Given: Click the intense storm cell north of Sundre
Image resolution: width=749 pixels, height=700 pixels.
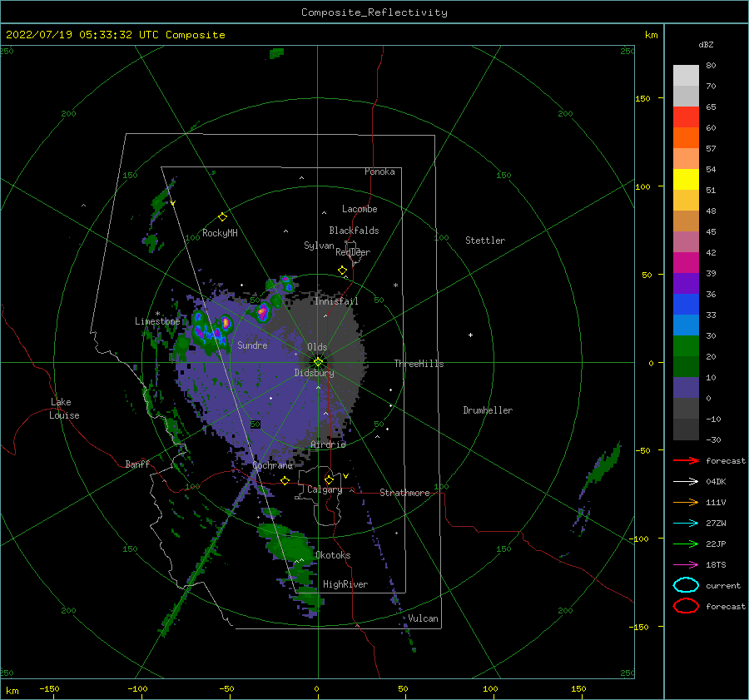Looking at the screenshot, I should (x=262, y=312).
